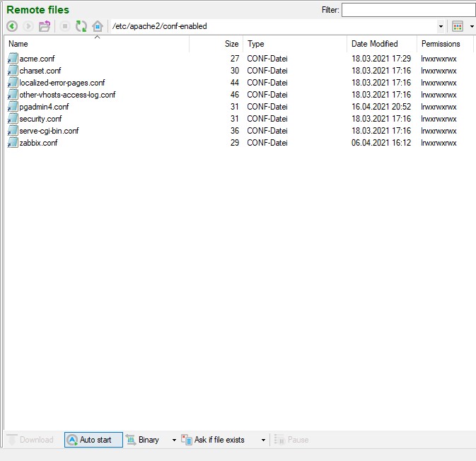
Task: Open the remote path history dropdown
Action: tap(441, 26)
